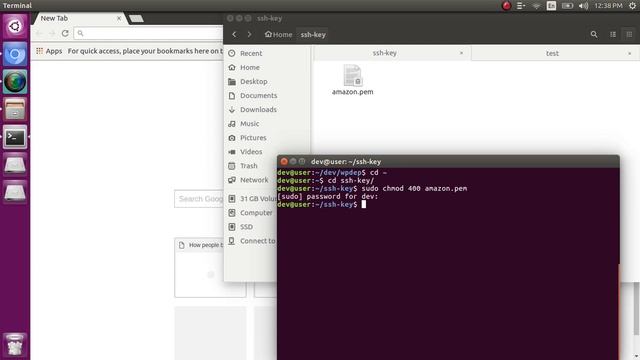Search files with magnifier icon
Viewport: 640px width, 360px height.
pos(594,35)
